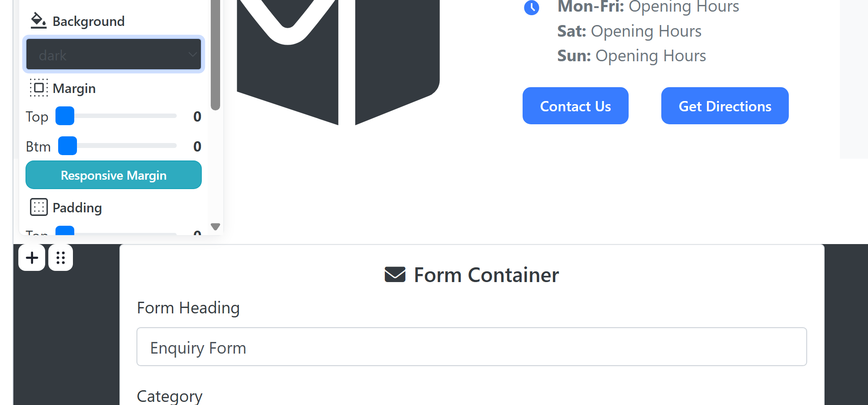Click the Margin Btm slider handle
Viewport: 868px width, 405px height.
coord(68,146)
